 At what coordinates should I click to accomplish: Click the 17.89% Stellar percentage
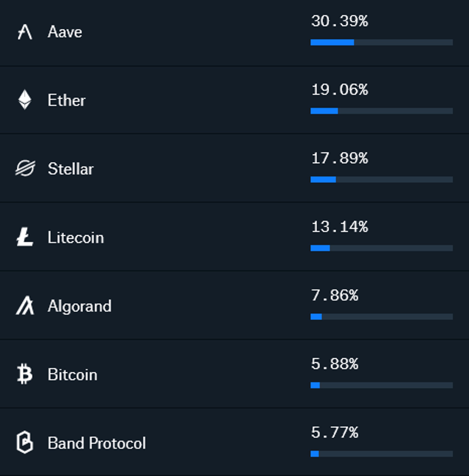340,158
